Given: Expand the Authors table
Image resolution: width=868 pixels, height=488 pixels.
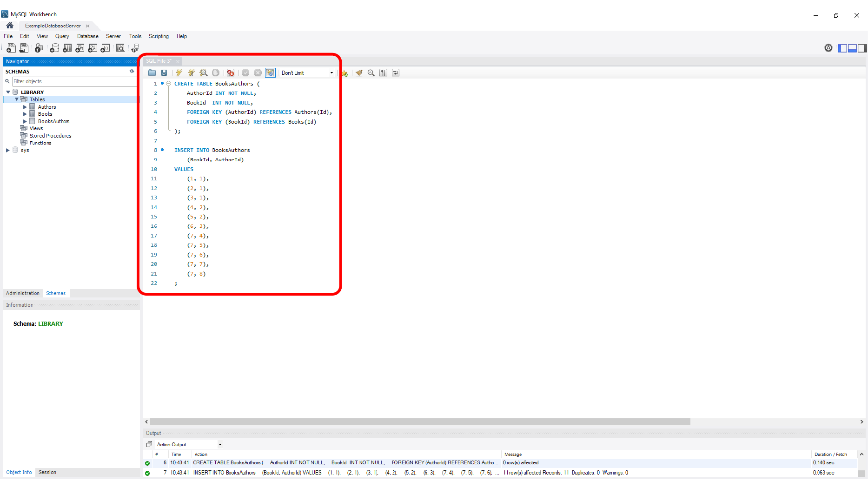Looking at the screenshot, I should [x=25, y=107].
